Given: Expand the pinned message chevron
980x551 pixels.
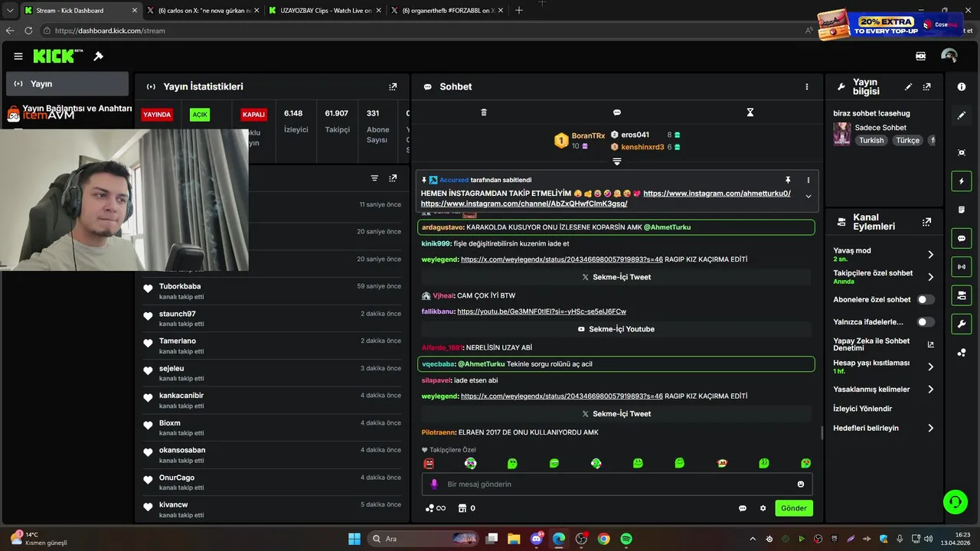Looking at the screenshot, I should [x=808, y=197].
